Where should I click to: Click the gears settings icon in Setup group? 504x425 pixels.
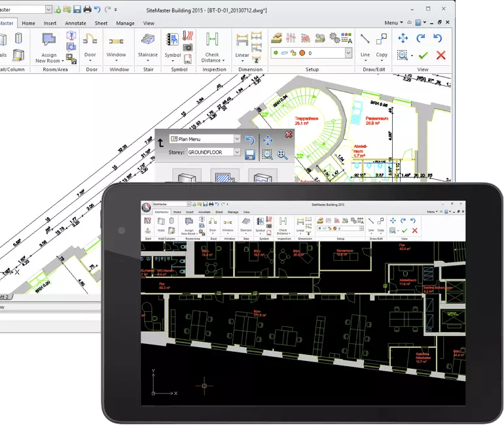coord(334,38)
